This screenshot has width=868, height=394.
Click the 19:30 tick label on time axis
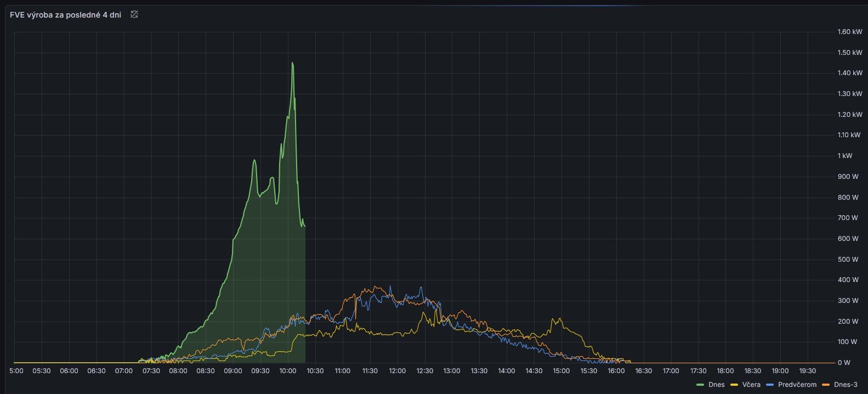click(x=807, y=371)
